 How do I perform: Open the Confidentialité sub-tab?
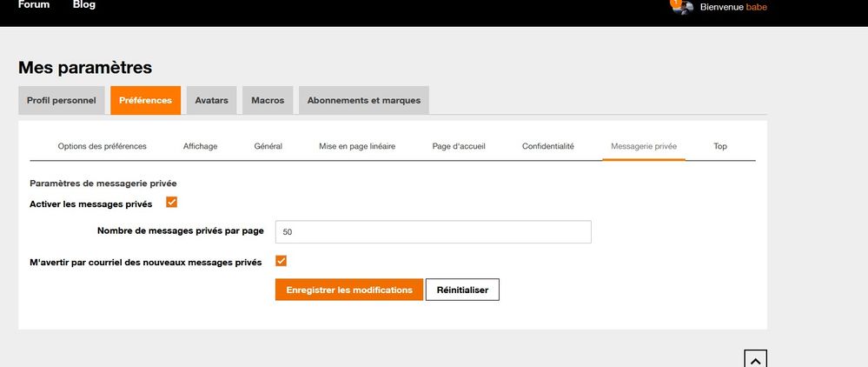[547, 146]
